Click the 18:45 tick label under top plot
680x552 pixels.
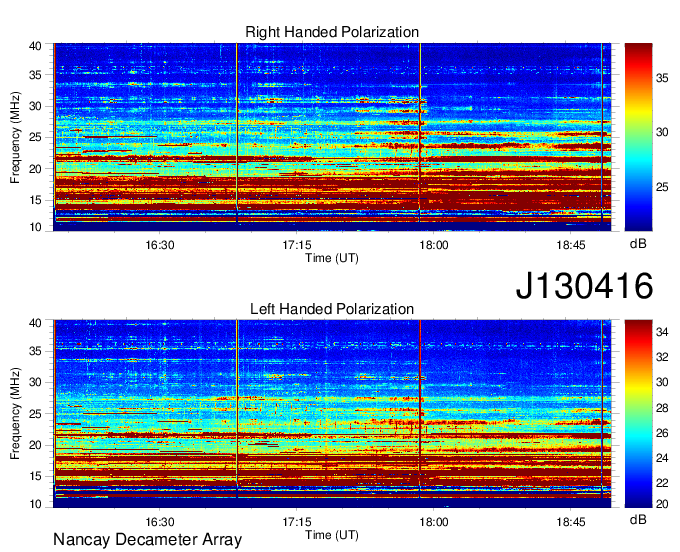(x=571, y=245)
